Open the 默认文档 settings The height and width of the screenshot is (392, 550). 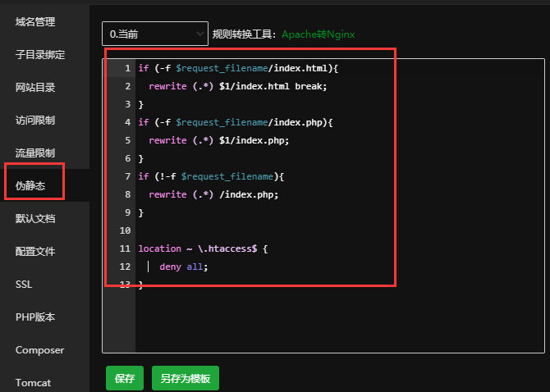point(35,219)
